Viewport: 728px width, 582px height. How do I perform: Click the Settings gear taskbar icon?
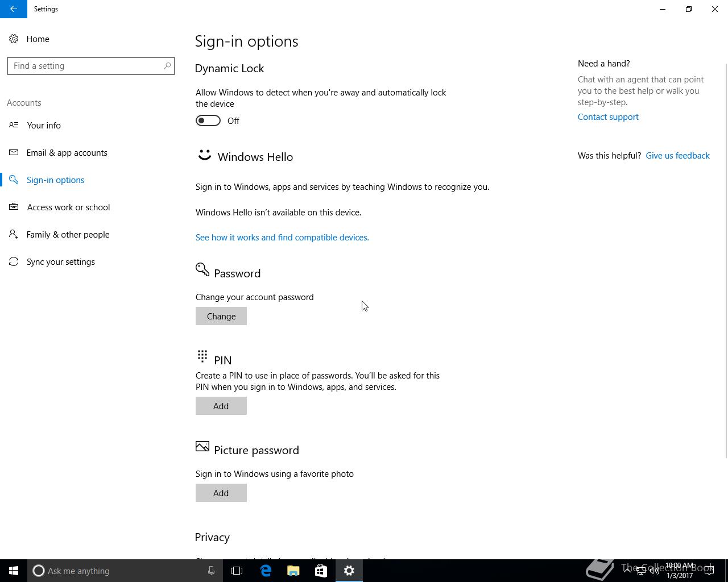tap(349, 571)
